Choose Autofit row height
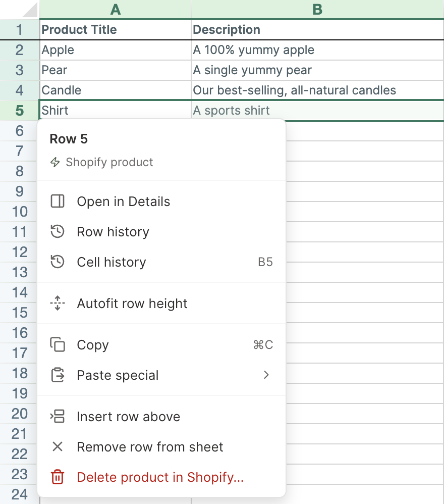Image resolution: width=444 pixels, height=504 pixels. coord(161,303)
